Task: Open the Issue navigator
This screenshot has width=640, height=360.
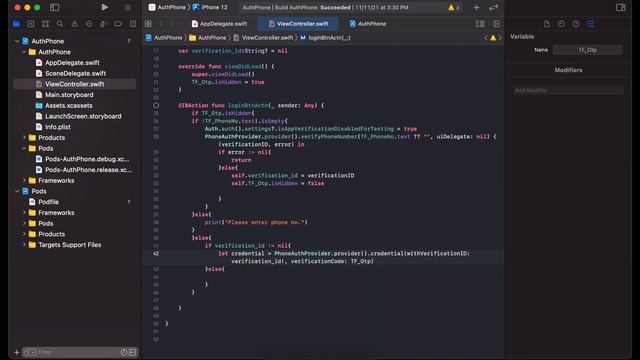Action: click(74, 24)
